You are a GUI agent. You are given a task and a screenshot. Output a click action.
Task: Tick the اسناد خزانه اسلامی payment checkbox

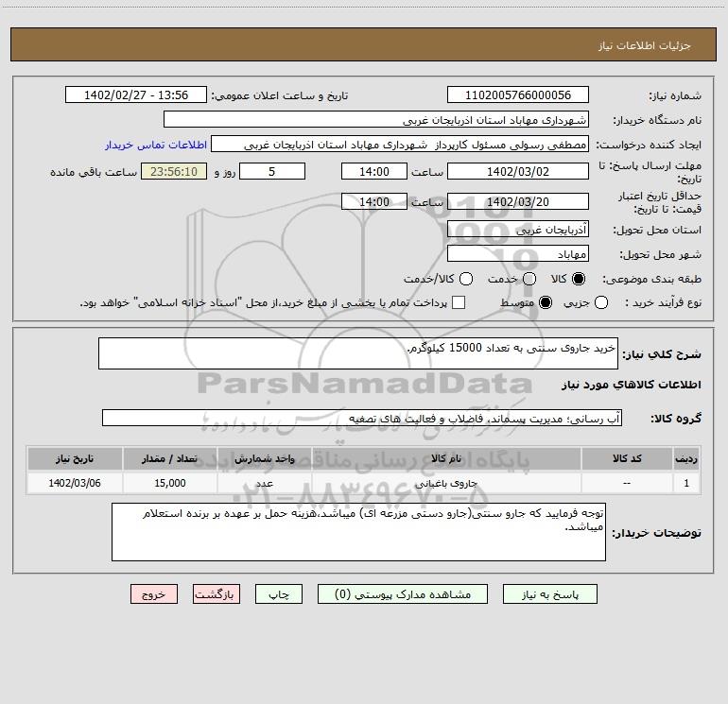[x=459, y=303]
